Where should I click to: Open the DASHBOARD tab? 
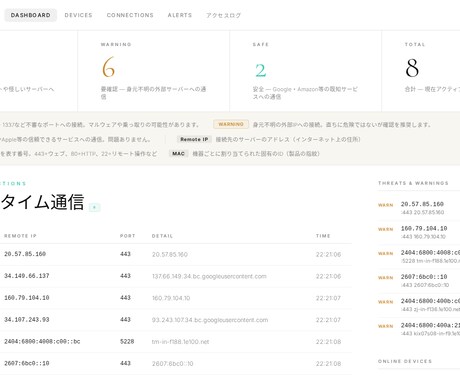(30, 15)
